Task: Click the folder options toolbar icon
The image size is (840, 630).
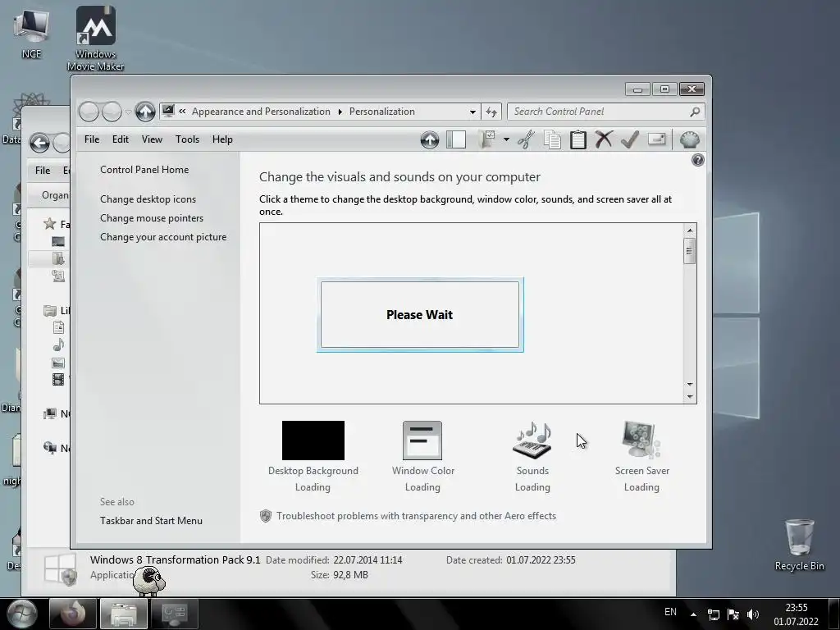Action: (x=487, y=139)
